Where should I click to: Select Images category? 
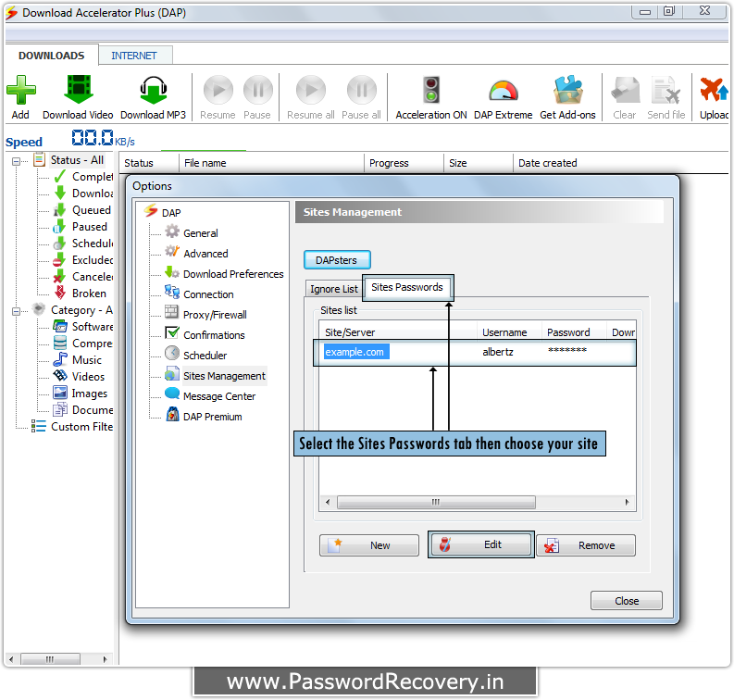(x=81, y=394)
